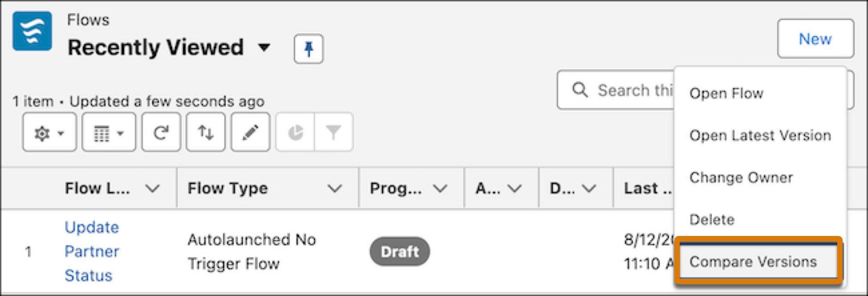Open the Update Partner Status flow link
Image resolution: width=868 pixels, height=296 pixels.
click(x=92, y=252)
